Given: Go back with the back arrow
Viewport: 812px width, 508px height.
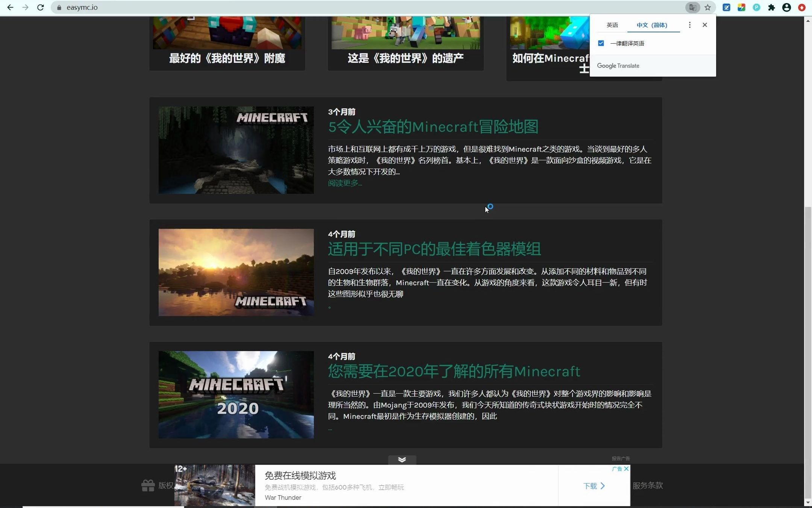Looking at the screenshot, I should click(x=11, y=7).
